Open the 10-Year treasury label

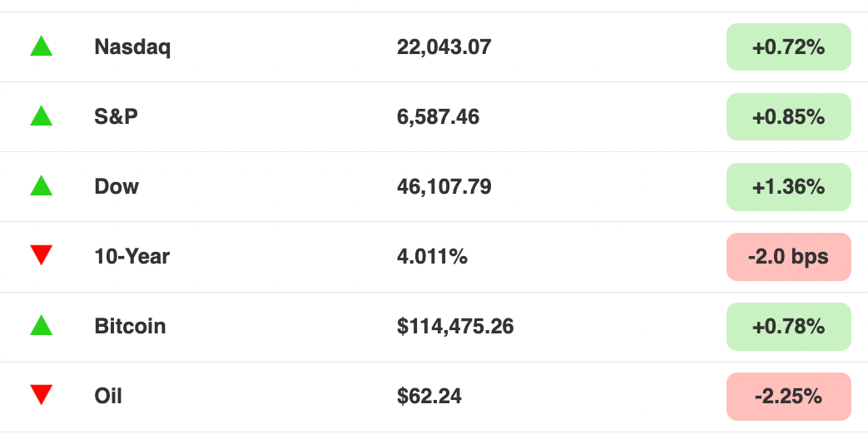point(131,257)
